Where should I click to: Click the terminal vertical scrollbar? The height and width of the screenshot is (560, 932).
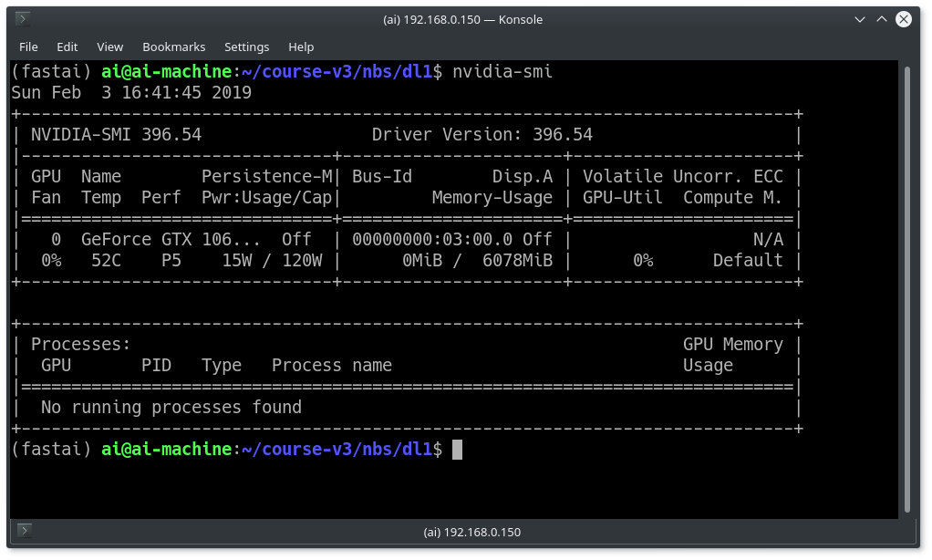pyautogui.click(x=907, y=289)
